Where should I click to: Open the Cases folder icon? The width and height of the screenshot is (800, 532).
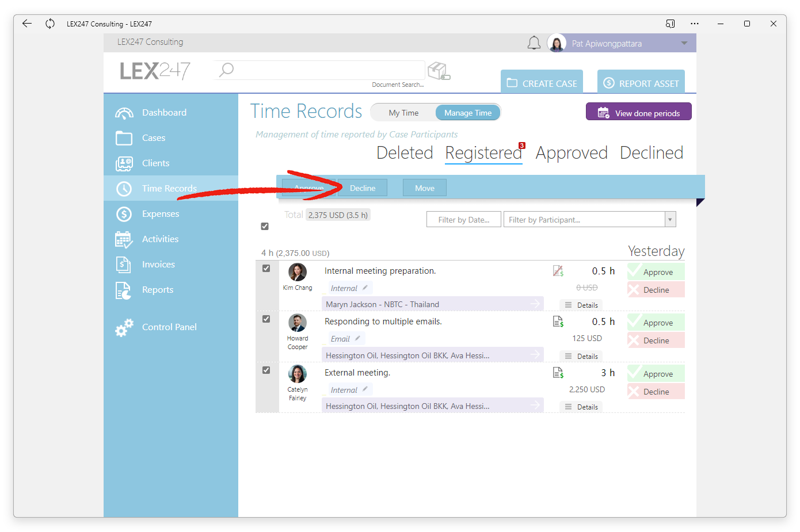point(124,138)
